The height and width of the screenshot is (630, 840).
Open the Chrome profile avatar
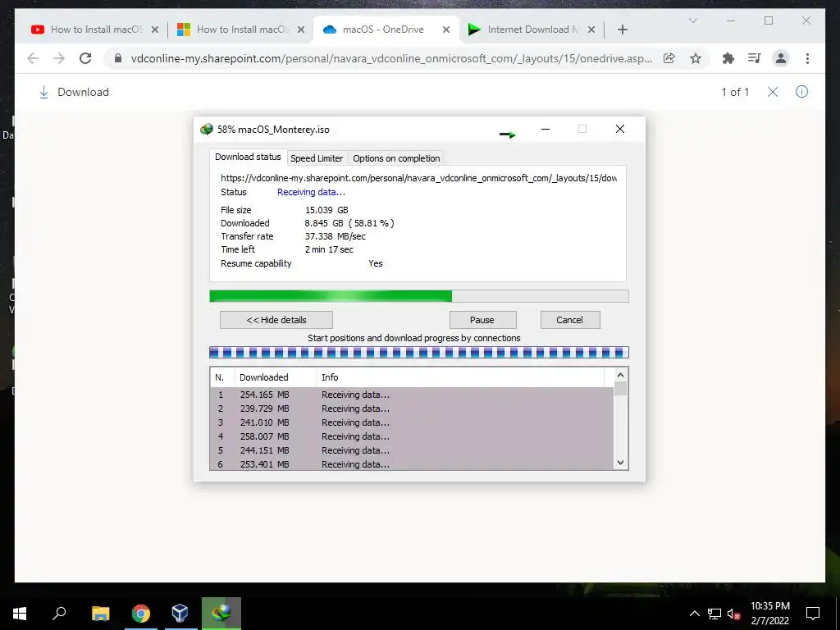click(781, 58)
